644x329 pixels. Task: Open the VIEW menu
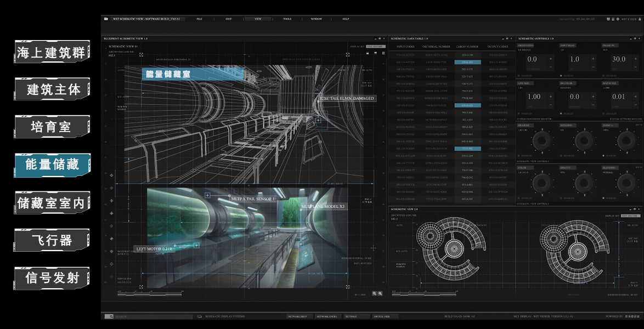[258, 19]
